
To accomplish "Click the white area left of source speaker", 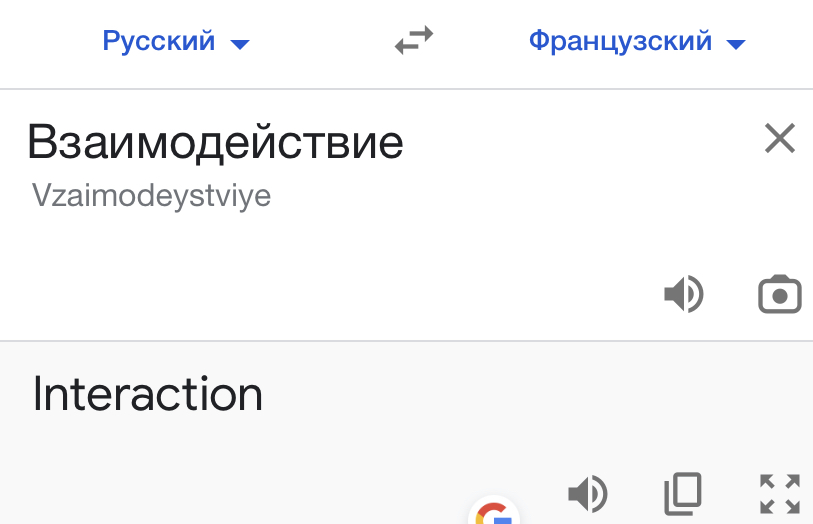I will [x=400, y=295].
